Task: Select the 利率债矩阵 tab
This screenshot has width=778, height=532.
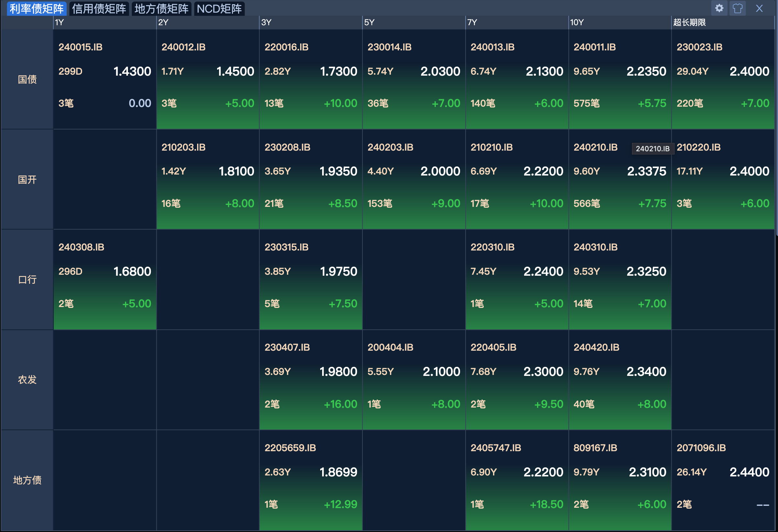Action: click(x=37, y=9)
